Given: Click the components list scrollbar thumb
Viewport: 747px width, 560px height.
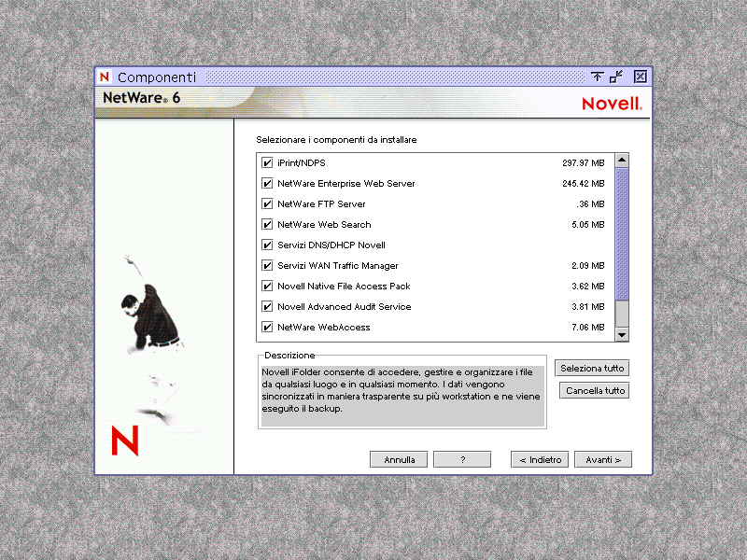Looking at the screenshot, I should 622,234.
